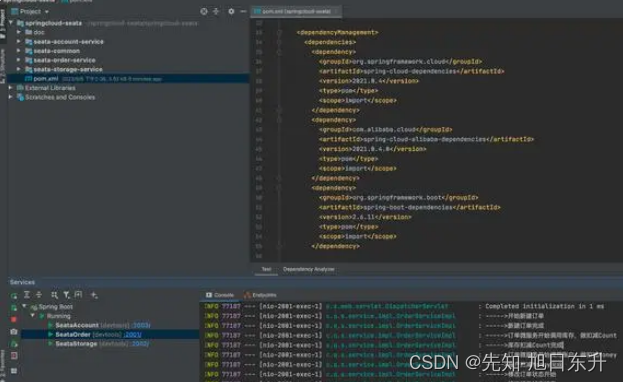Click the Spring Boot leaf icon in Services
This screenshot has height=382, width=623.
pyautogui.click(x=34, y=307)
